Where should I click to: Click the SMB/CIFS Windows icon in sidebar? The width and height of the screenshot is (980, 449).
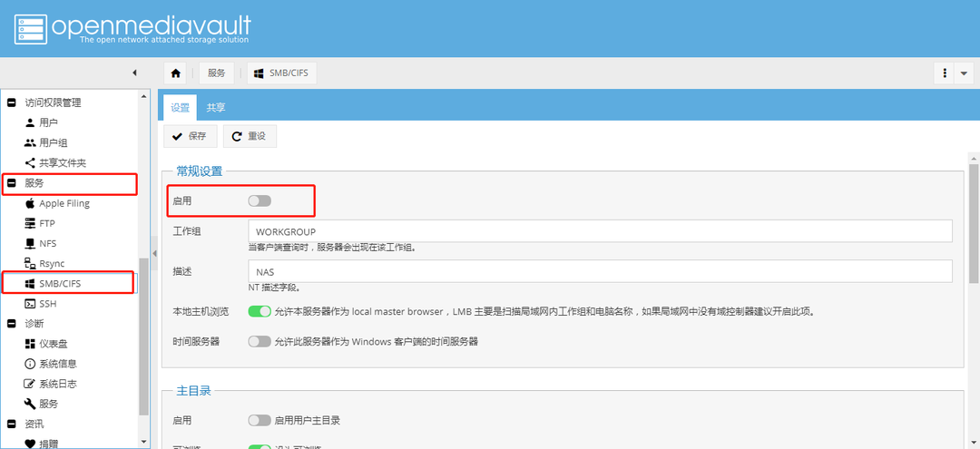click(30, 284)
